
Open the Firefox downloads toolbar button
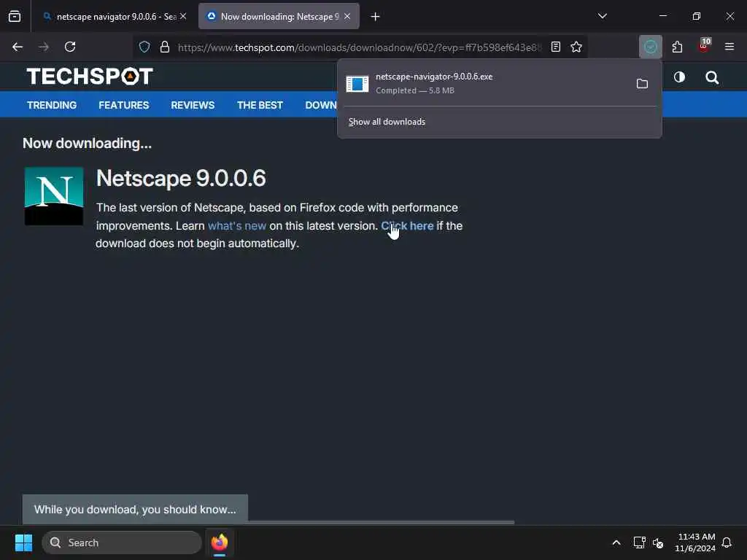[x=650, y=47]
